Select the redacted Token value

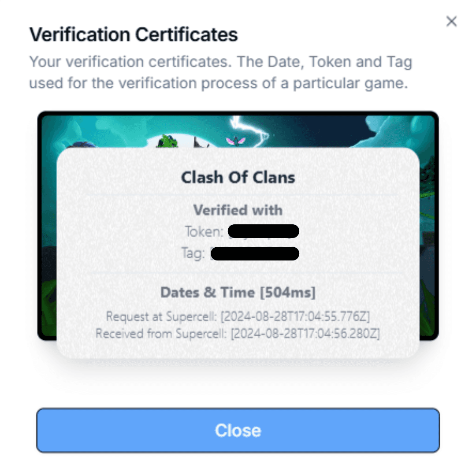264,231
